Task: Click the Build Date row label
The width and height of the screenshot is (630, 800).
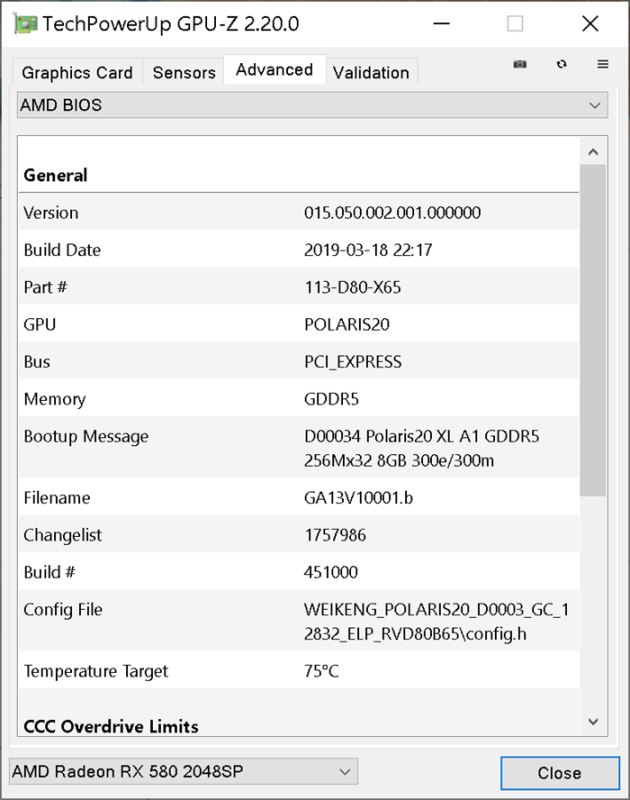Action: click(x=62, y=250)
